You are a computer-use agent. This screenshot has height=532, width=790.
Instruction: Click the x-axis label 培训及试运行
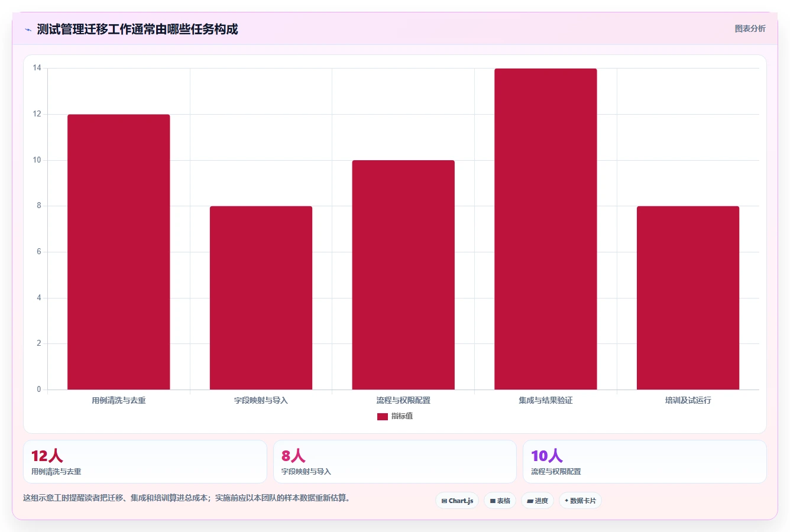[688, 400]
